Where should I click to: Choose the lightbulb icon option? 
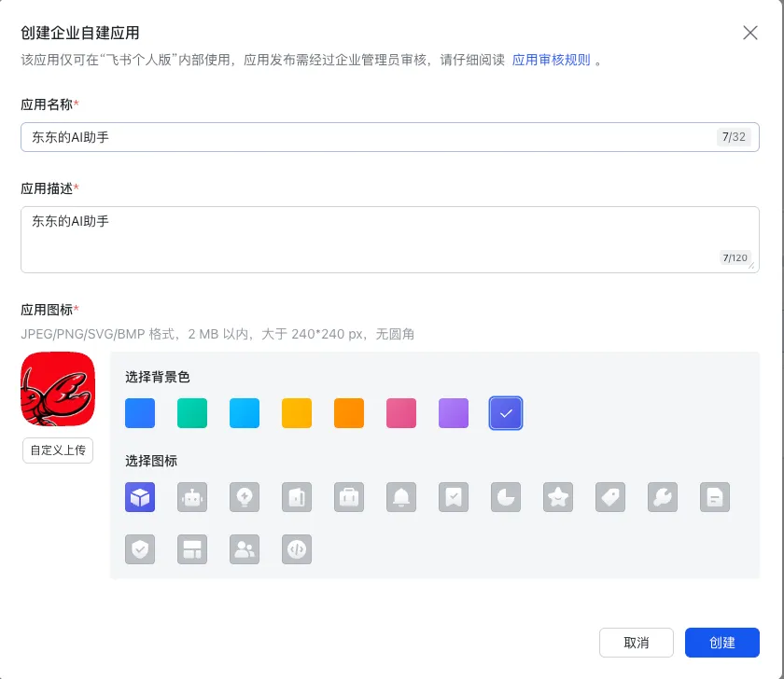click(245, 497)
